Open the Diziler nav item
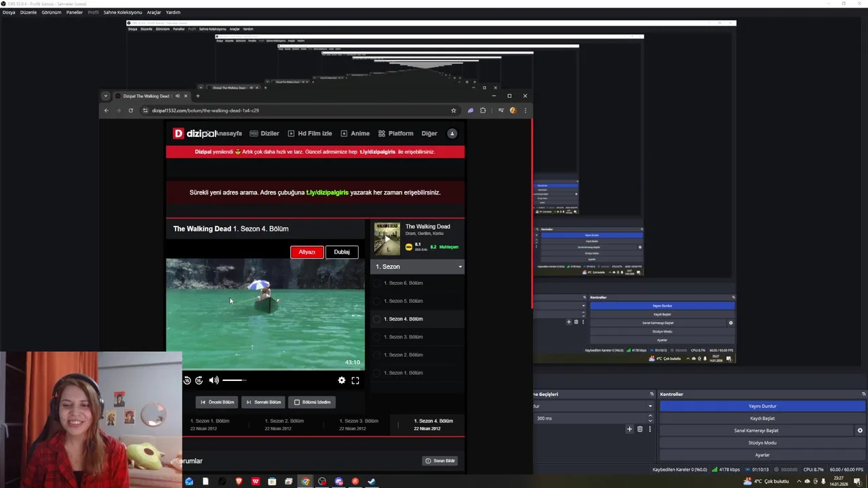 pyautogui.click(x=264, y=134)
